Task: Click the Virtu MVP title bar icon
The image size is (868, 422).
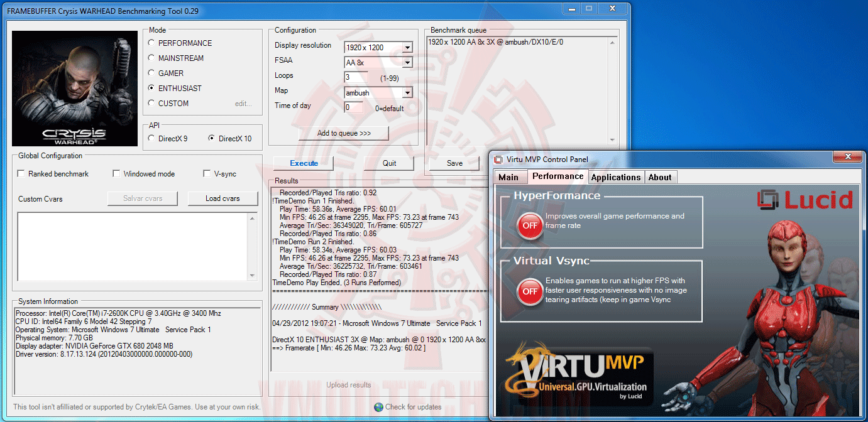Action: [x=498, y=160]
